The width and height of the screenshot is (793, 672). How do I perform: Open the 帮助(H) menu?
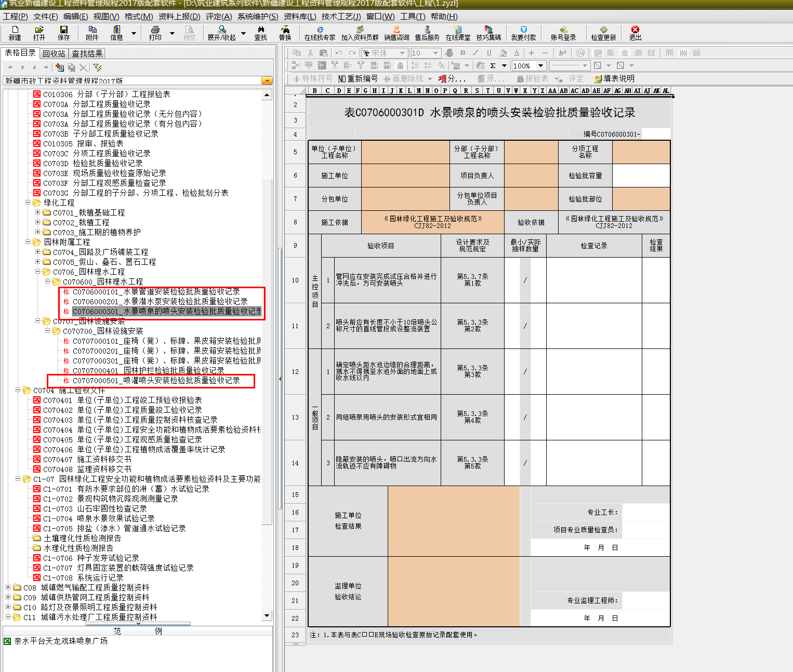point(444,17)
